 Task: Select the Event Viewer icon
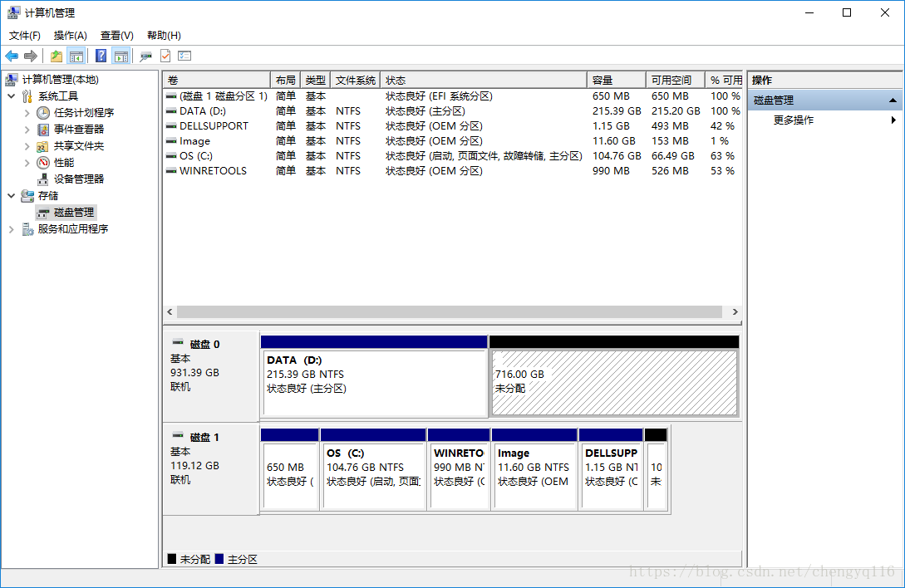click(43, 130)
